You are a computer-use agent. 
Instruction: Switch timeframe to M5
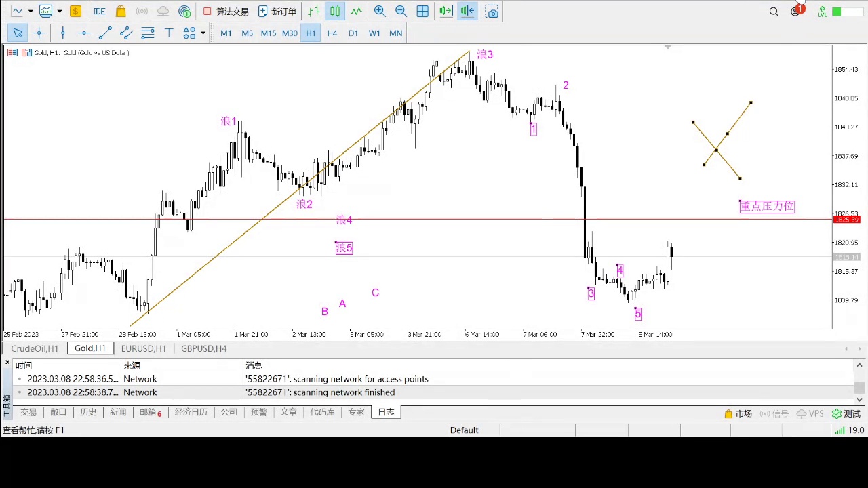pos(247,33)
